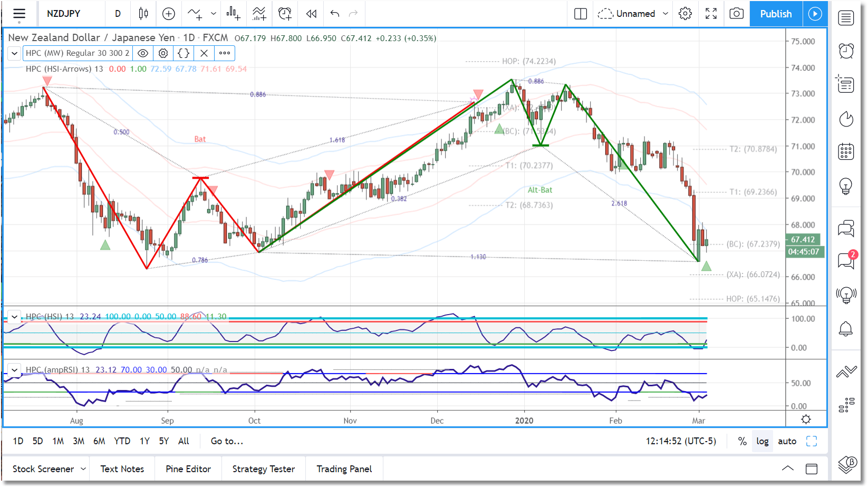Open more options for HPC (MW)

pos(225,53)
